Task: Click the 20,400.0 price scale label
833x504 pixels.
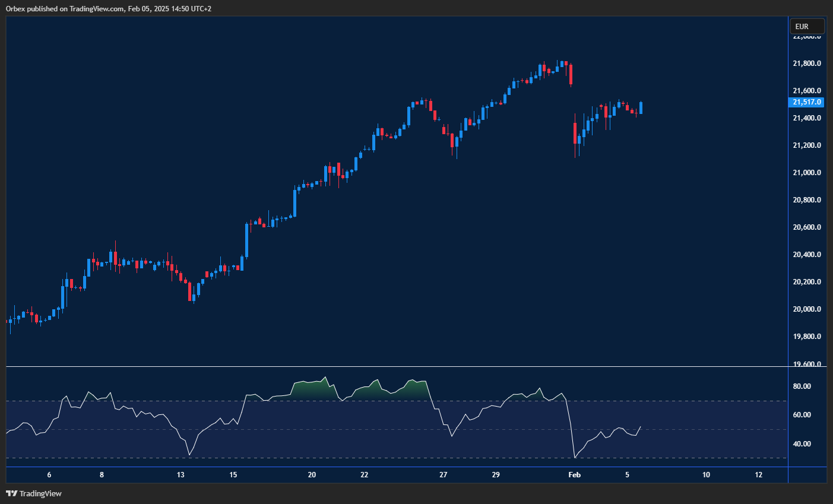Action: pyautogui.click(x=807, y=255)
